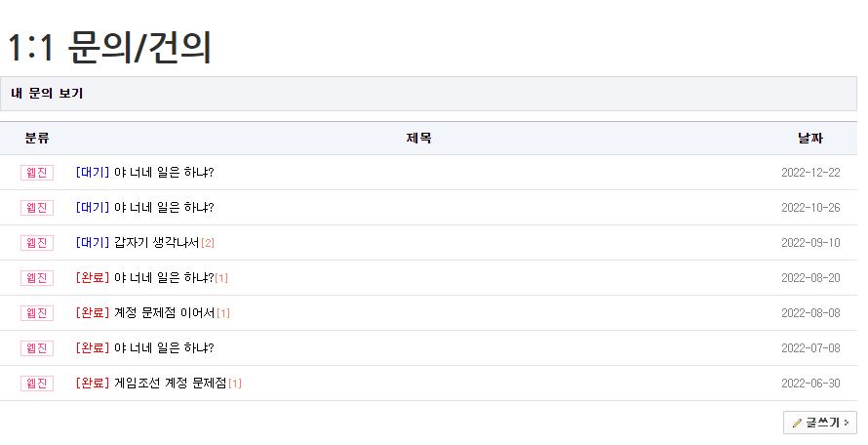The width and height of the screenshot is (868, 445).
Task: Click the [완료] status label on the 2022-08-08 row
Action: 93,313
